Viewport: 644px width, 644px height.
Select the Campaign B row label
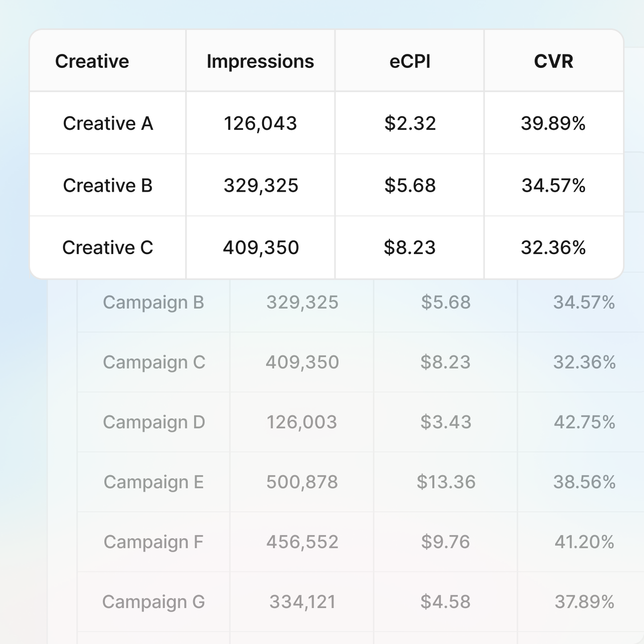153,303
